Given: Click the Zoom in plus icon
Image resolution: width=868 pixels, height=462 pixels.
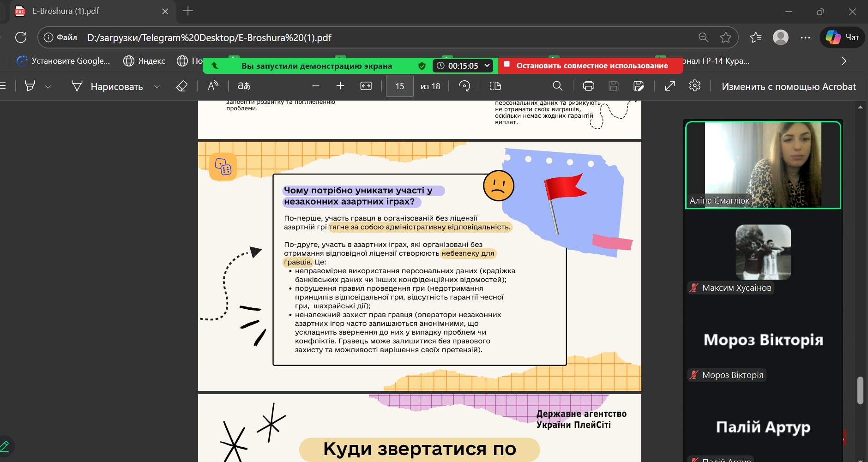Looking at the screenshot, I should pos(340,86).
